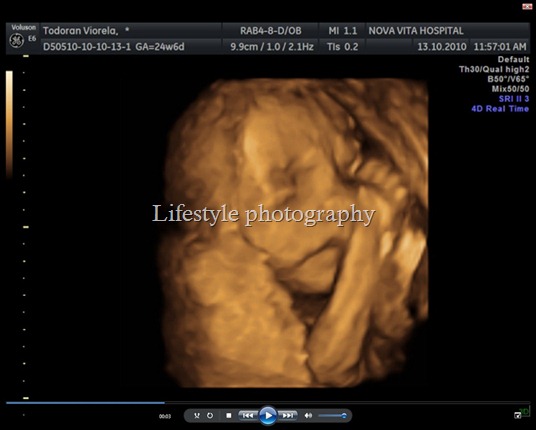536x430 pixels.
Task: Click the elapsed time counter
Action: pos(165,416)
